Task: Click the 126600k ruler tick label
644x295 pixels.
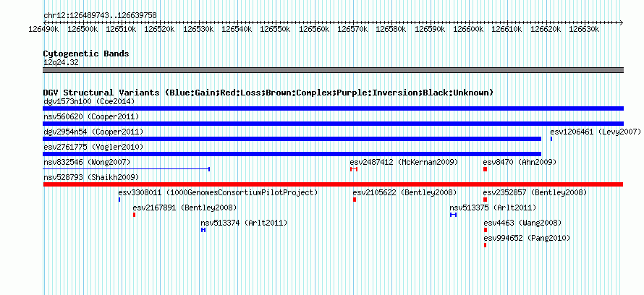Action: pyautogui.click(x=468, y=29)
